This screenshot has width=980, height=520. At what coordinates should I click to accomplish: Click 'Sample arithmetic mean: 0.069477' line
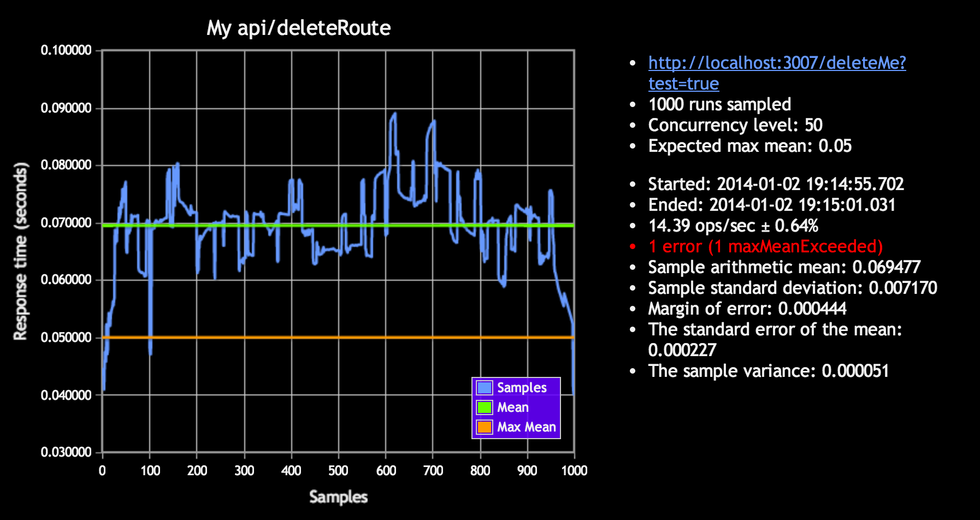coord(784,267)
